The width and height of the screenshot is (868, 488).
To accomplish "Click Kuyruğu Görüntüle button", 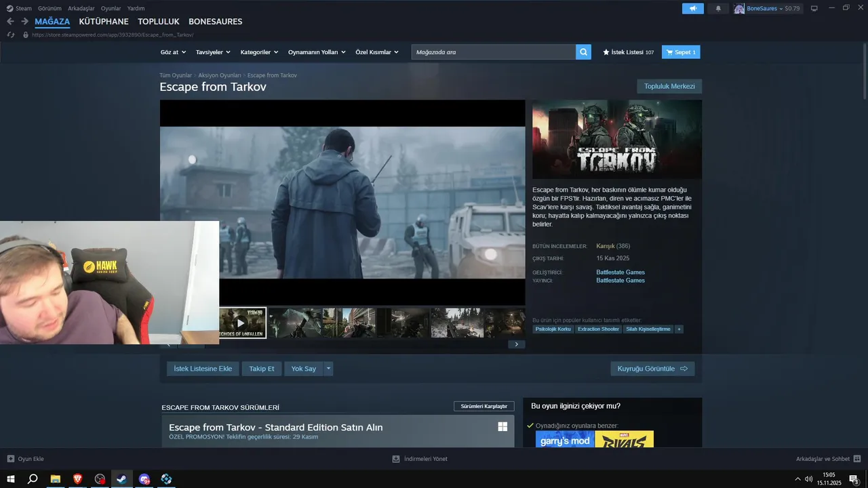I will (x=652, y=369).
